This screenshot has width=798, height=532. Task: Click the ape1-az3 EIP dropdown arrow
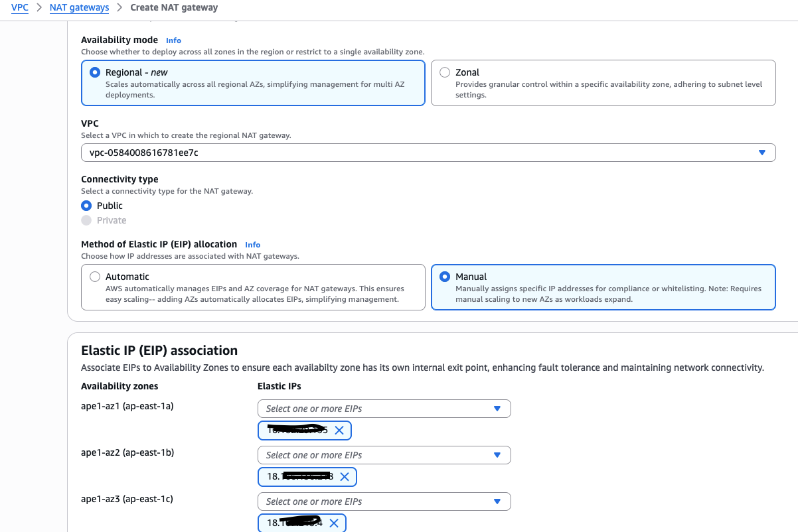point(497,501)
